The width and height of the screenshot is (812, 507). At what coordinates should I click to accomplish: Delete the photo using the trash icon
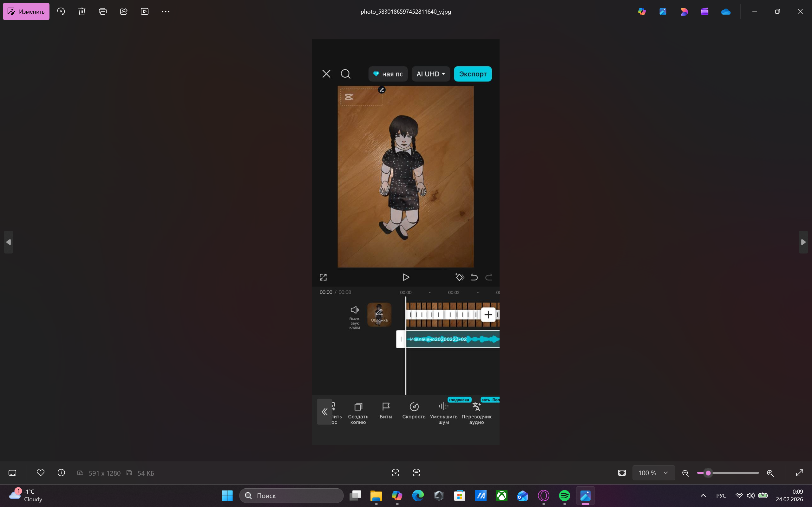tap(82, 11)
